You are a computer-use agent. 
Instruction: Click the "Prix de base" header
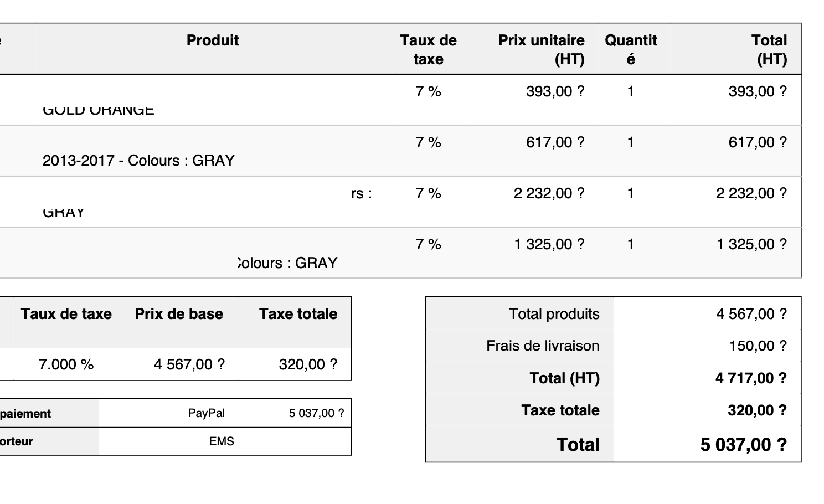pos(179,314)
